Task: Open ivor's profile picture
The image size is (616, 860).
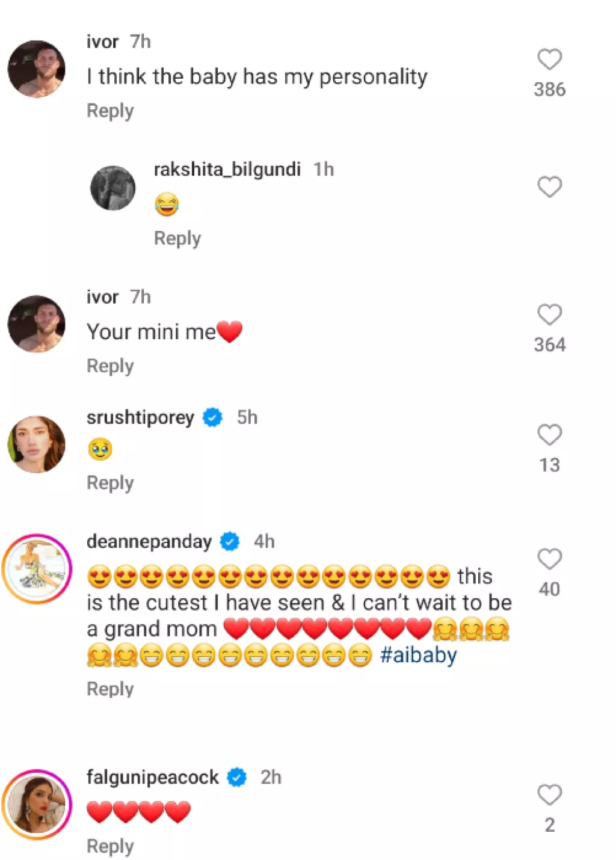Action: point(35,68)
